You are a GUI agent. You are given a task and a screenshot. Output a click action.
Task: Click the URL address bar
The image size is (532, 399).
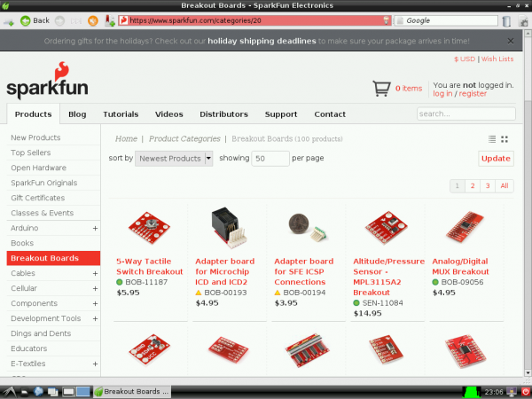(255, 20)
